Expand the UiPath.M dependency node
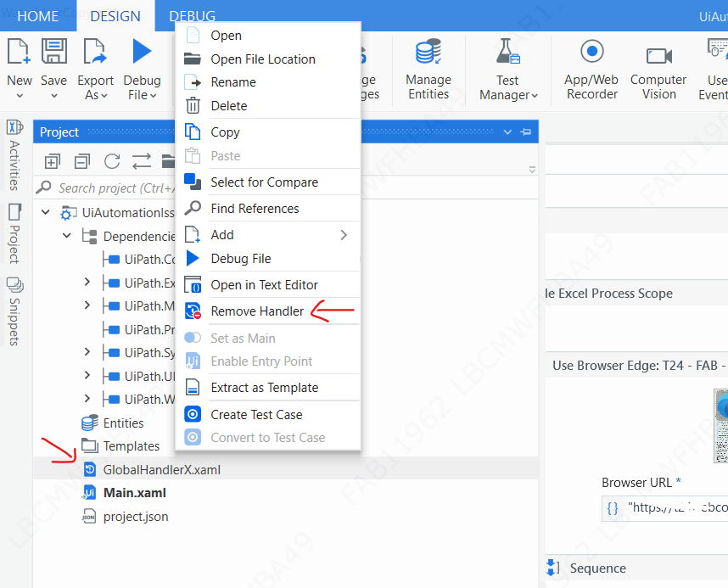This screenshot has width=728, height=588. click(x=87, y=305)
